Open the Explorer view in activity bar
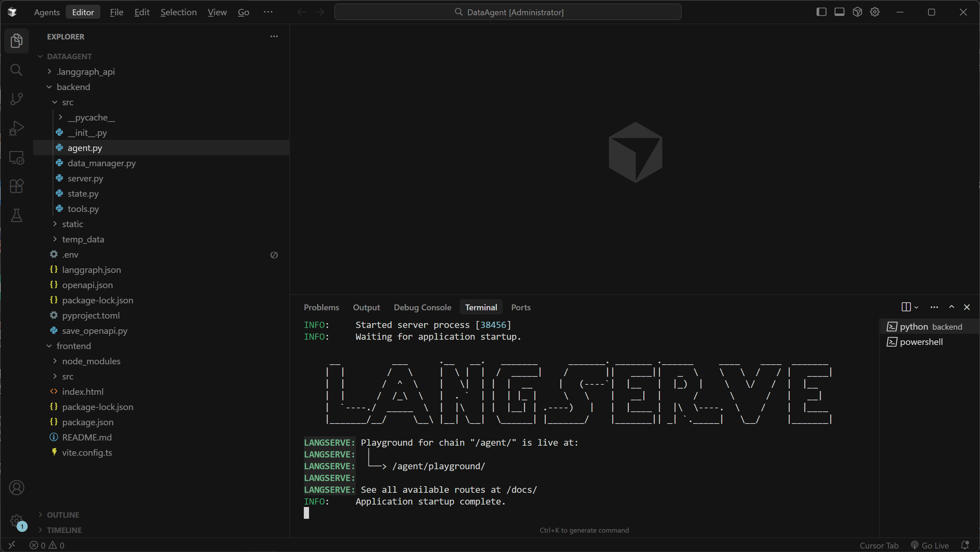 point(16,41)
